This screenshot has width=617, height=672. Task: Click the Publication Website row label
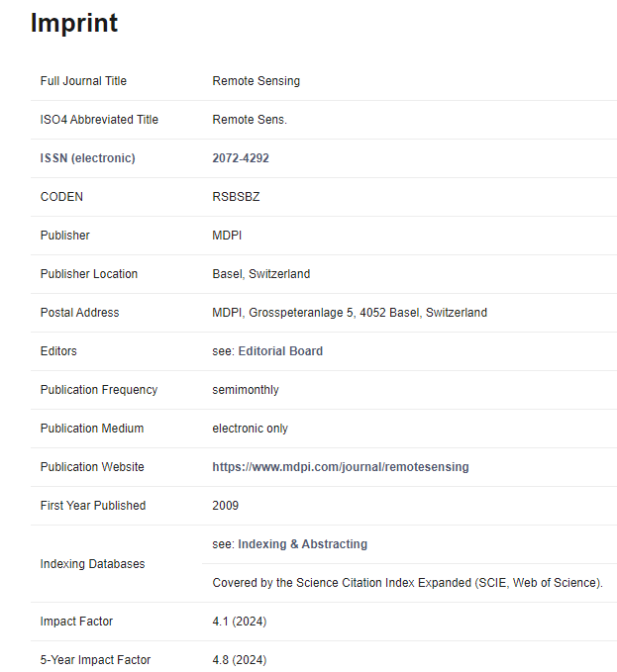tap(92, 467)
